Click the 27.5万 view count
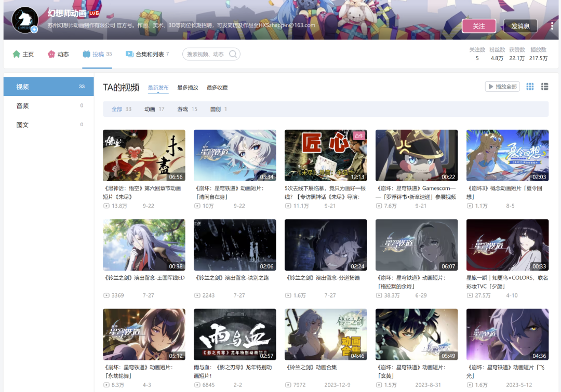 point(483,295)
